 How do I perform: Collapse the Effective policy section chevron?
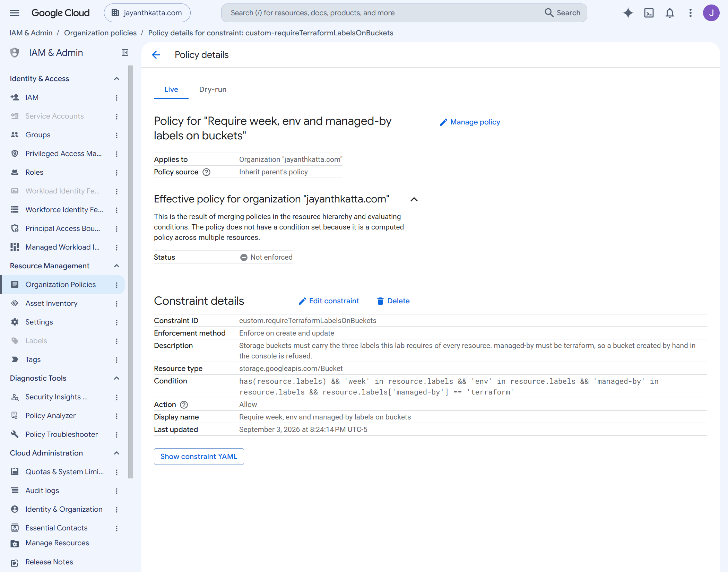coord(414,199)
